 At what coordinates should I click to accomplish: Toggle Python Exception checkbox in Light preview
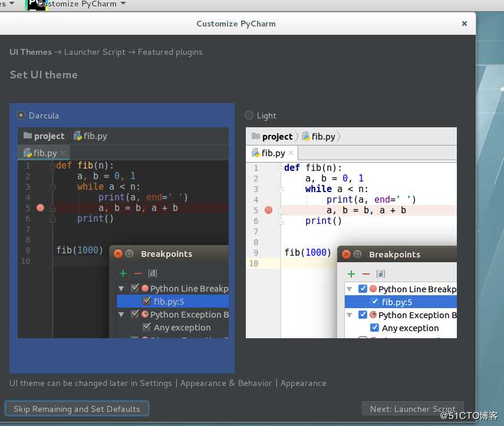point(363,315)
